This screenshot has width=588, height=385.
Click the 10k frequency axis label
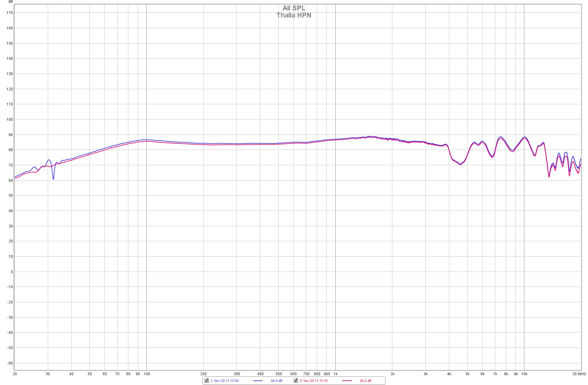click(524, 374)
